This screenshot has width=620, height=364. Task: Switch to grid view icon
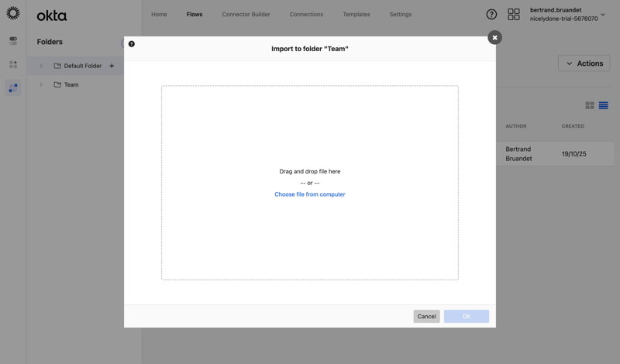pyautogui.click(x=590, y=105)
